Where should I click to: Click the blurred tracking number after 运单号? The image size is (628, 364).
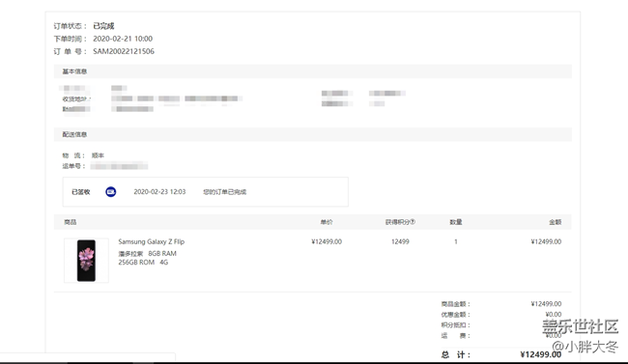[119, 166]
